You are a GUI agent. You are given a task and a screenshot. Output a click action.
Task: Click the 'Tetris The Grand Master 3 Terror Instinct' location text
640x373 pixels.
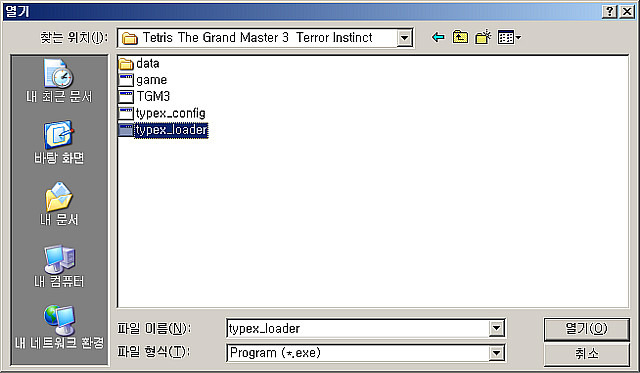coord(258,38)
